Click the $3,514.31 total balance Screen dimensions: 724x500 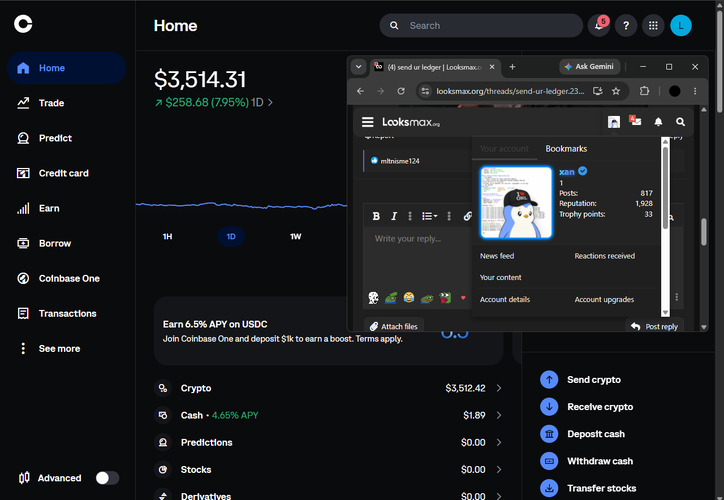pyautogui.click(x=200, y=79)
